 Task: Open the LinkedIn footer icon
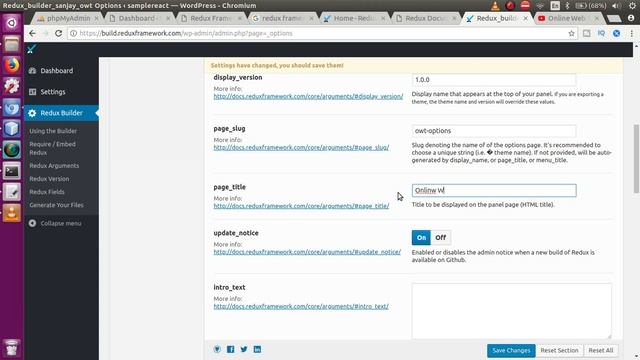[258, 349]
